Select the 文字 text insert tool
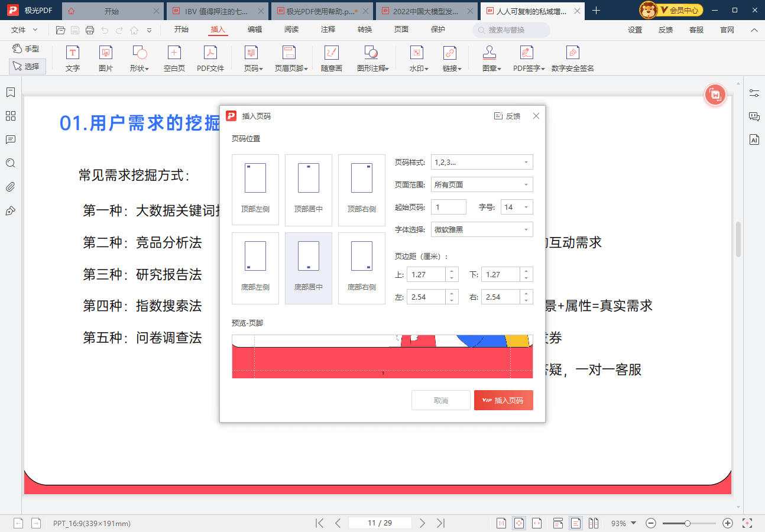The width and height of the screenshot is (765, 532). pyautogui.click(x=72, y=59)
